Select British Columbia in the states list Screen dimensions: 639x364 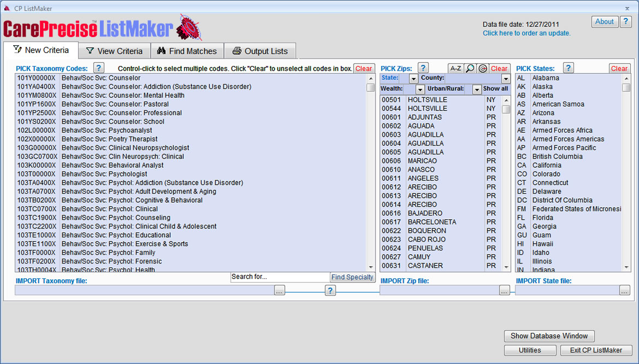click(569, 156)
